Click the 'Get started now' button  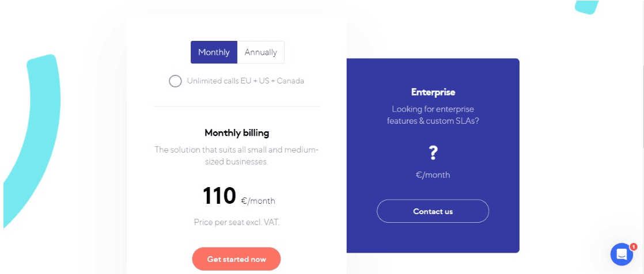coord(237,259)
